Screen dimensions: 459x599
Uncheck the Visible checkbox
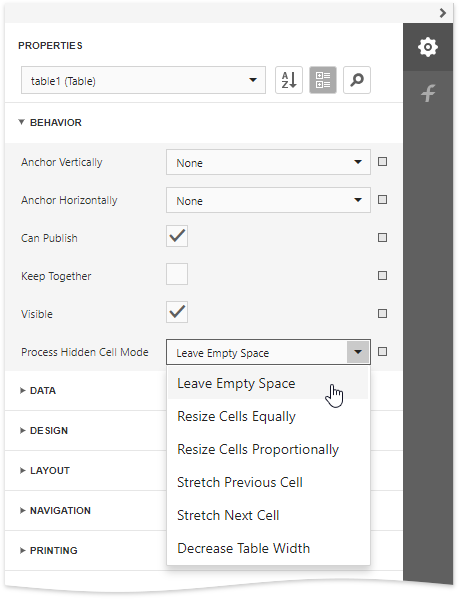177,312
